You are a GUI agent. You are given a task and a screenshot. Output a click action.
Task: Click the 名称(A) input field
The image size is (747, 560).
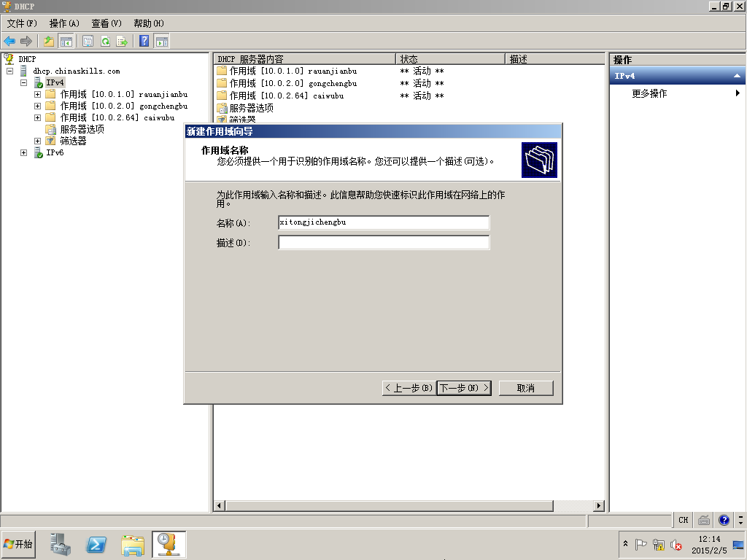384,223
